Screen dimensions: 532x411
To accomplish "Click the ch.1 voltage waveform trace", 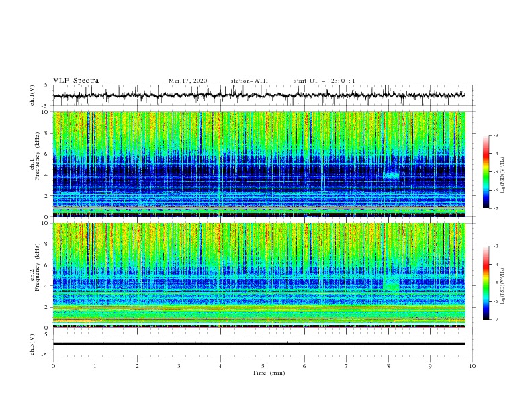I will (x=259, y=95).
